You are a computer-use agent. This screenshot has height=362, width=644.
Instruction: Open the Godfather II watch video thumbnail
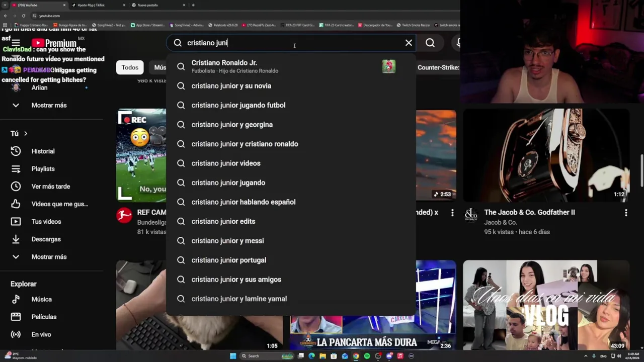pos(546,155)
